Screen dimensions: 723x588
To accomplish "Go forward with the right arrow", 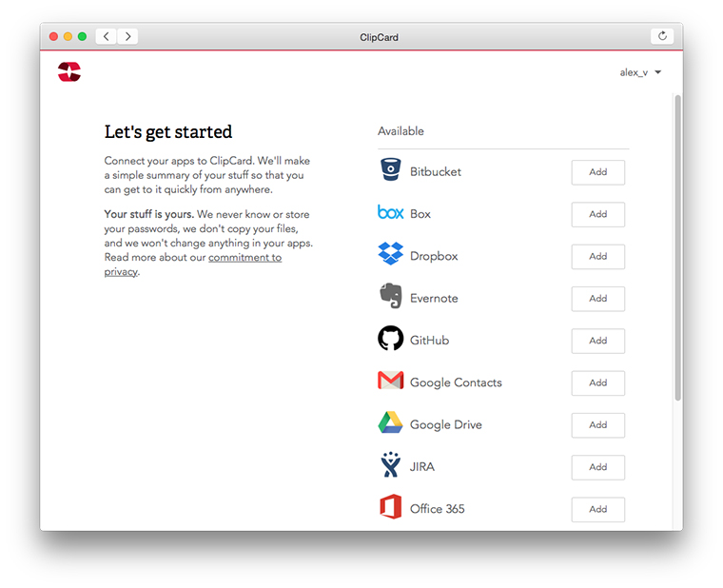I will (x=127, y=36).
